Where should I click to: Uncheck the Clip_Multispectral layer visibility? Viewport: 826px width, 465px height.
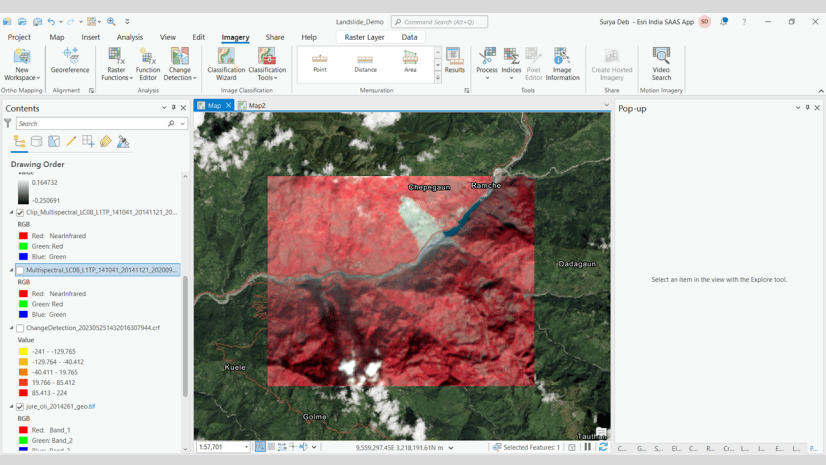pos(20,213)
